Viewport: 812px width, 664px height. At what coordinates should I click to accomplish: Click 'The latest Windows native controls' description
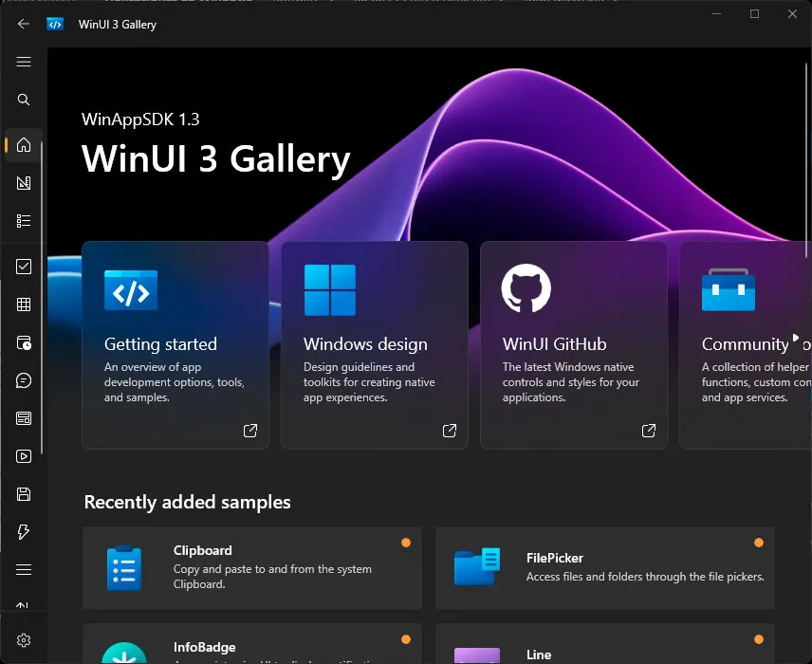point(571,382)
